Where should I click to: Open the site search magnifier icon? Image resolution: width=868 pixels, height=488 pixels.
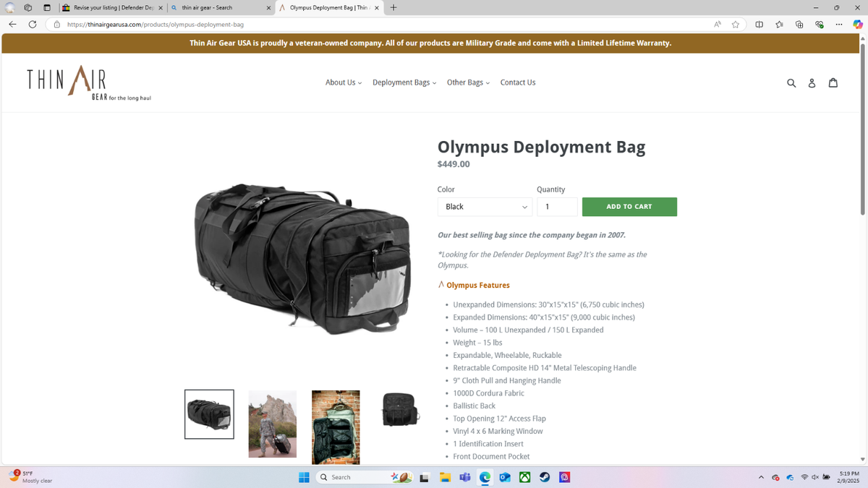coord(791,83)
